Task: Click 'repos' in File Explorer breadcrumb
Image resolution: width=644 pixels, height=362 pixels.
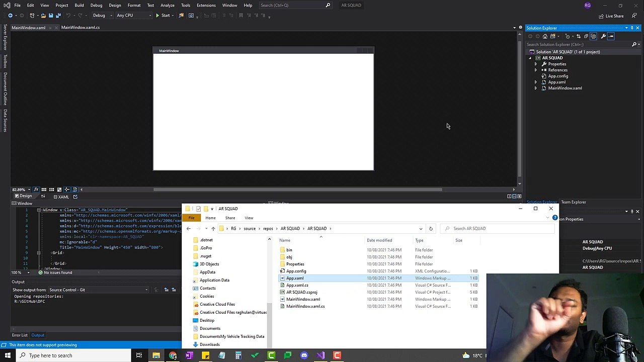Action: click(268, 228)
